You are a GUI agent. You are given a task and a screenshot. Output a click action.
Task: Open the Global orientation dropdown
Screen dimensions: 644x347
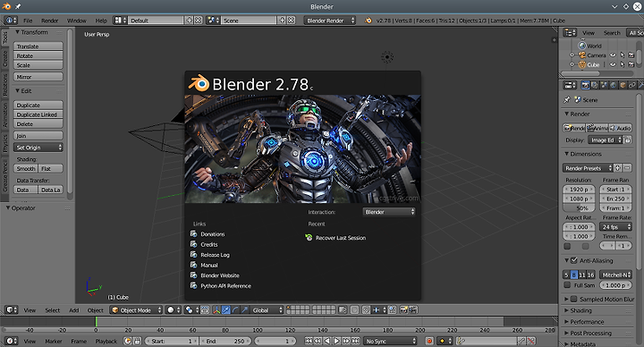pos(267,310)
